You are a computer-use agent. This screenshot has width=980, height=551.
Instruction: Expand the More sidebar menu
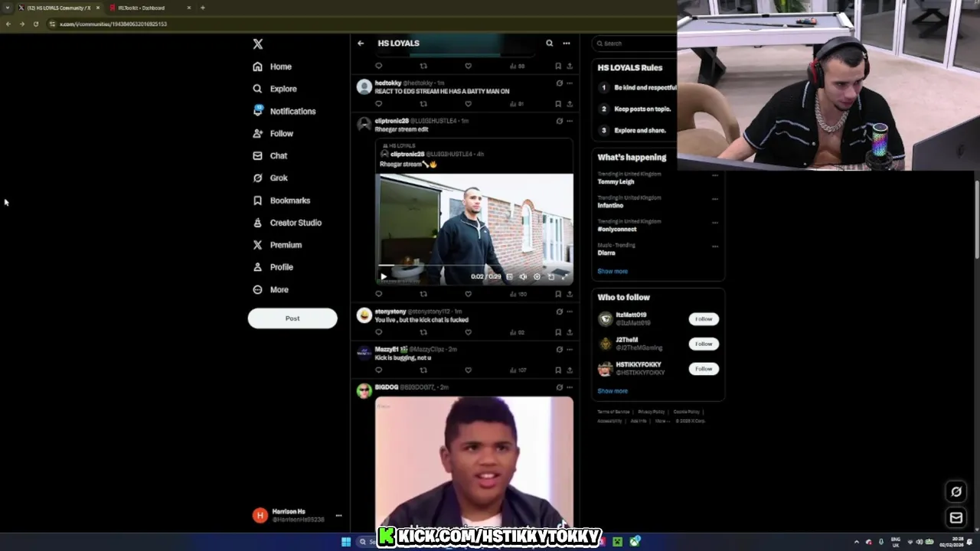(271, 289)
